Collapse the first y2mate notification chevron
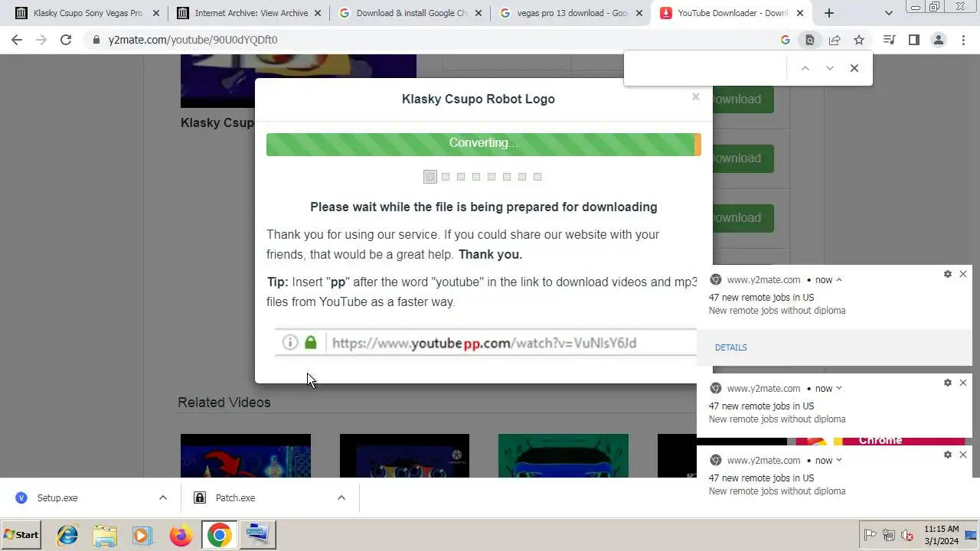The image size is (980, 551). point(839,280)
